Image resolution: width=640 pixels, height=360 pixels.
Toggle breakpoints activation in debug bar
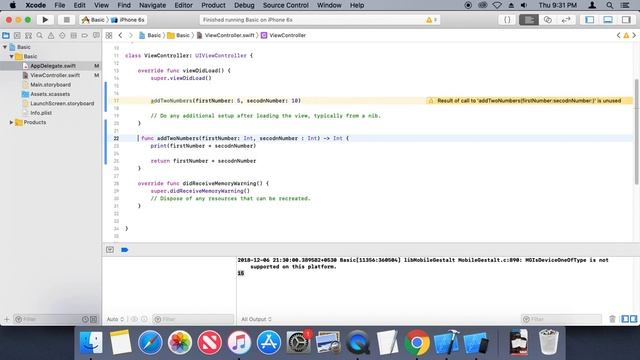[124, 250]
